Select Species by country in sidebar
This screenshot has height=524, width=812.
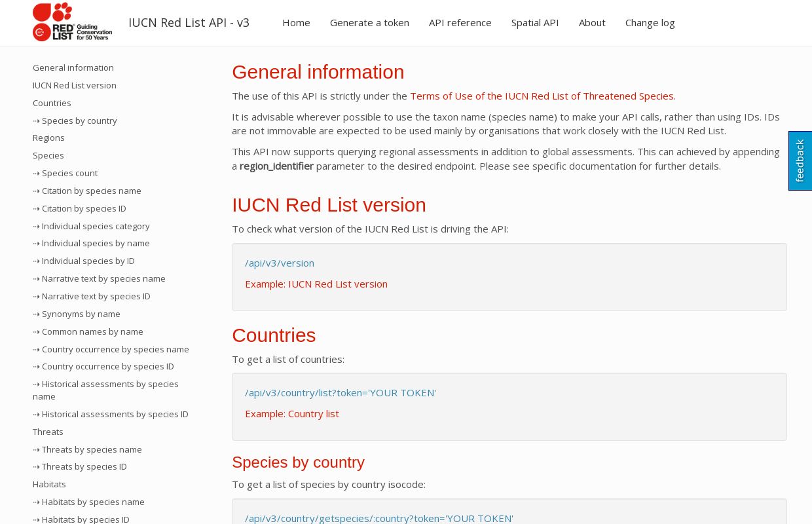[75, 121]
